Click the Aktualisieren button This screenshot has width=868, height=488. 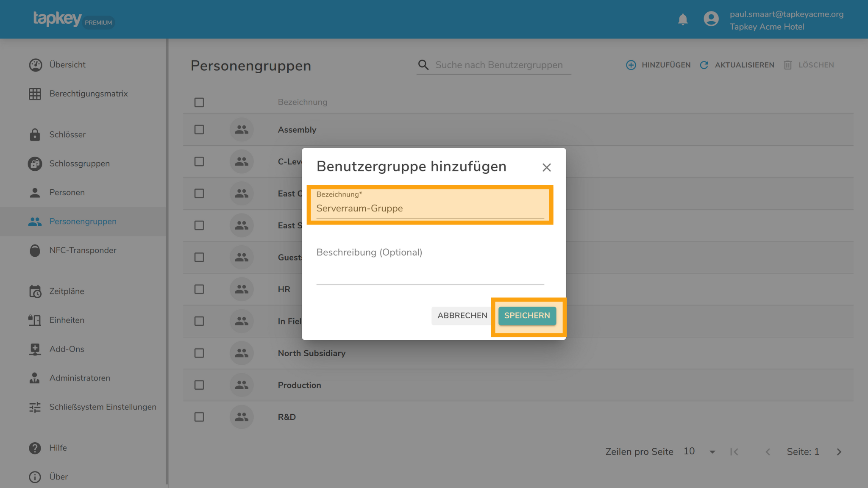737,65
